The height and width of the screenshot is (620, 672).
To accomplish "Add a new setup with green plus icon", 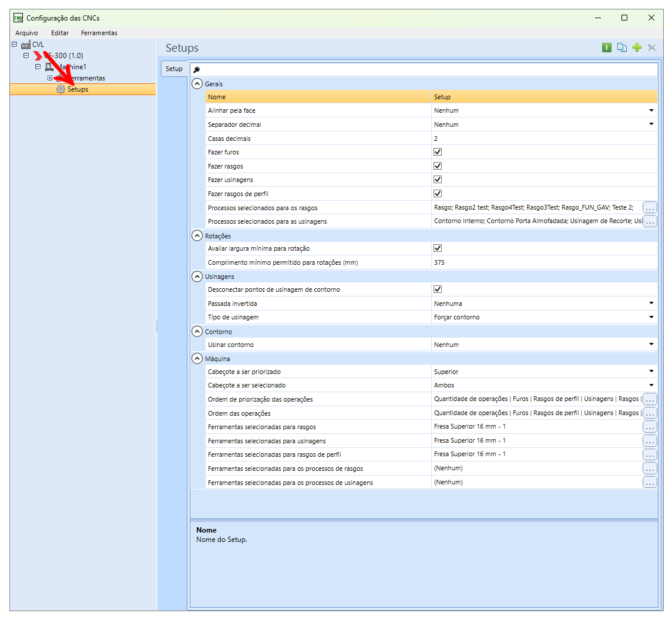I will pos(637,48).
